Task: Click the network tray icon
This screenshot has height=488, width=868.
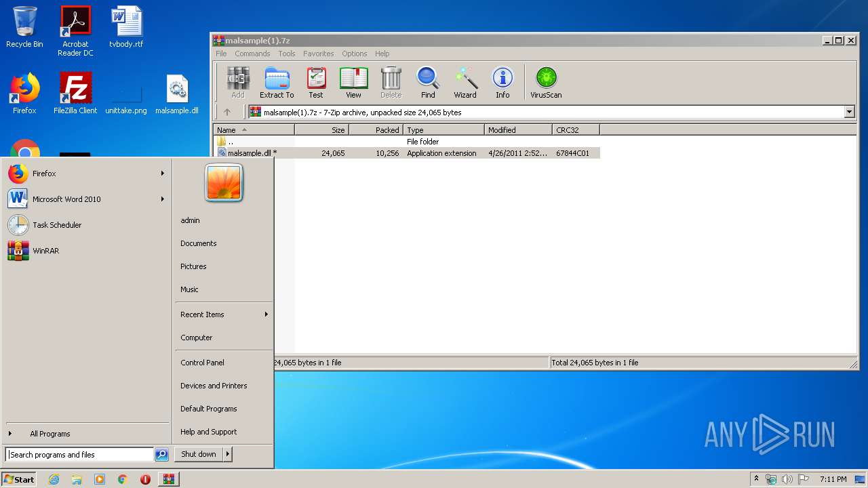Action: pos(771,479)
